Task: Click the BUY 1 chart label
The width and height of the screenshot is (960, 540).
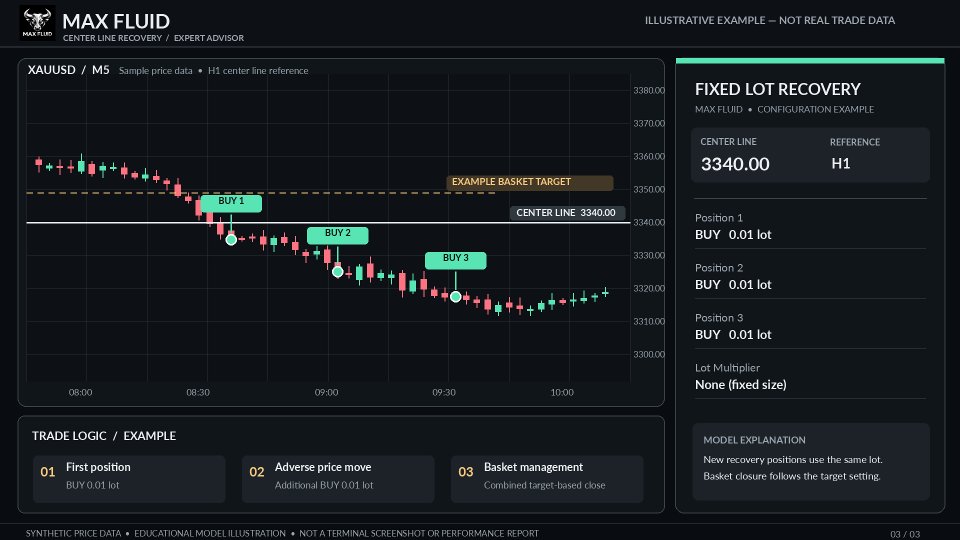Action: (x=231, y=203)
